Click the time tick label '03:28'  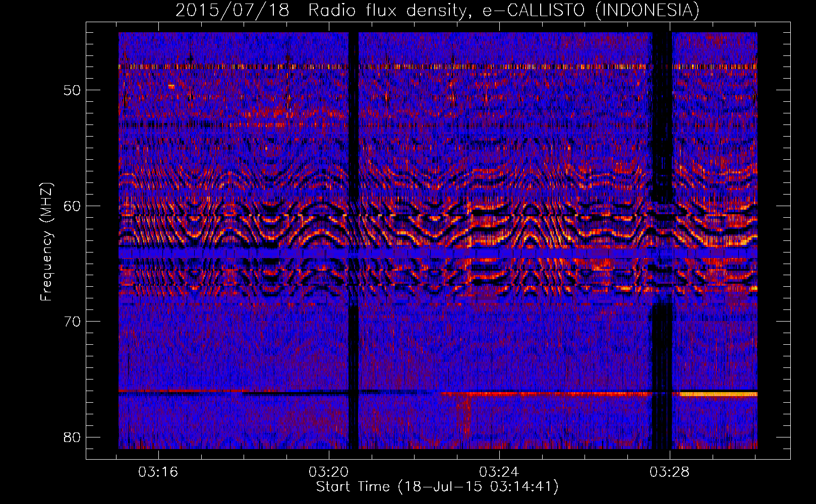pyautogui.click(x=670, y=472)
